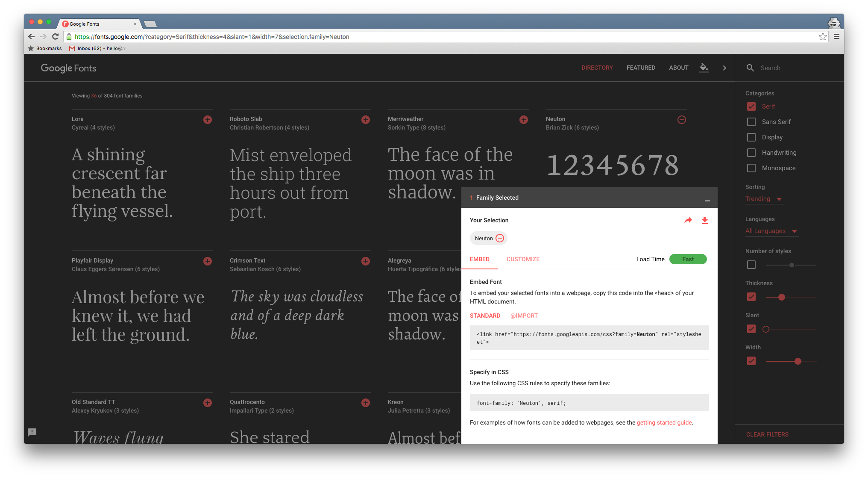Click the paint bucket background color icon
The width and height of the screenshot is (868, 478).
click(704, 68)
